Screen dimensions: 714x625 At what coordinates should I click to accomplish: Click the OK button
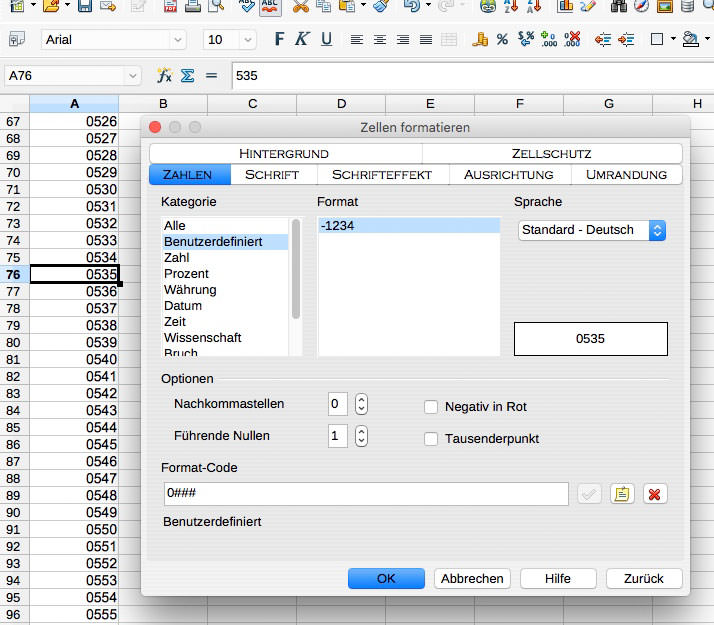386,579
